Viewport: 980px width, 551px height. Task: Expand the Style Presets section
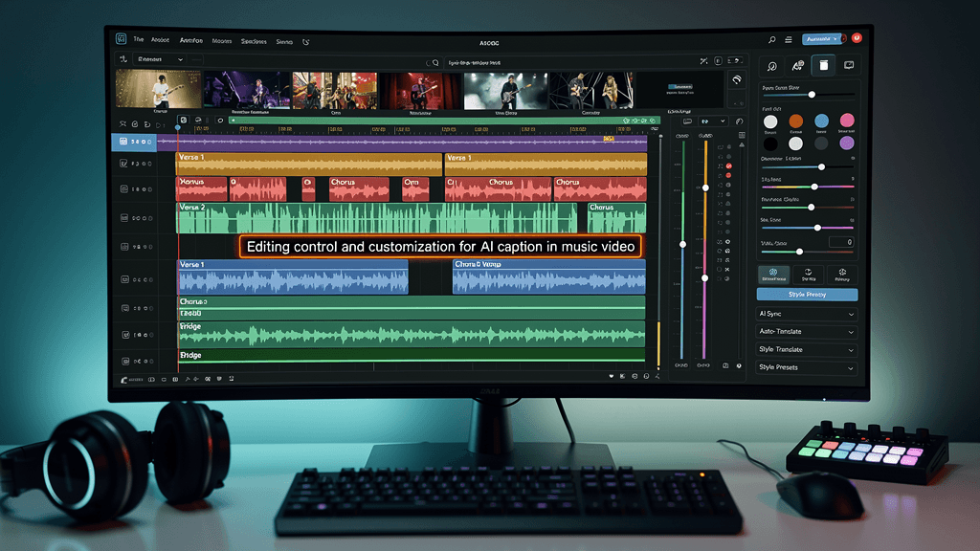coord(807,366)
